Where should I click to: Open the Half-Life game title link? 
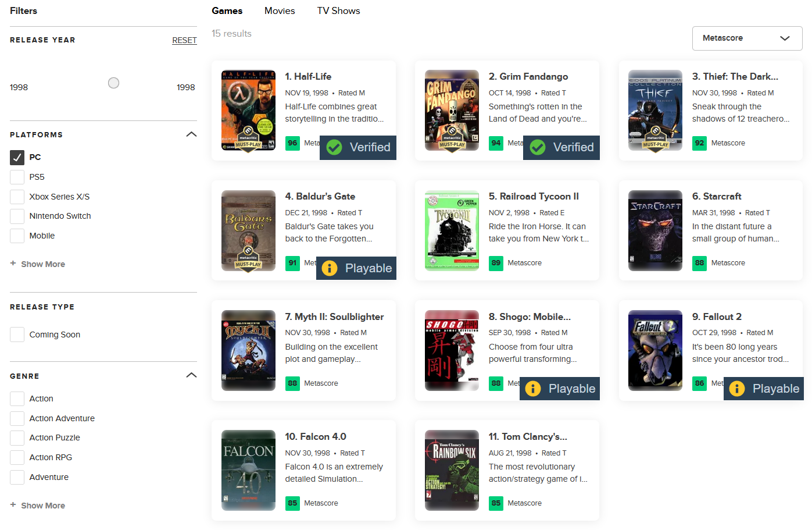(308, 76)
